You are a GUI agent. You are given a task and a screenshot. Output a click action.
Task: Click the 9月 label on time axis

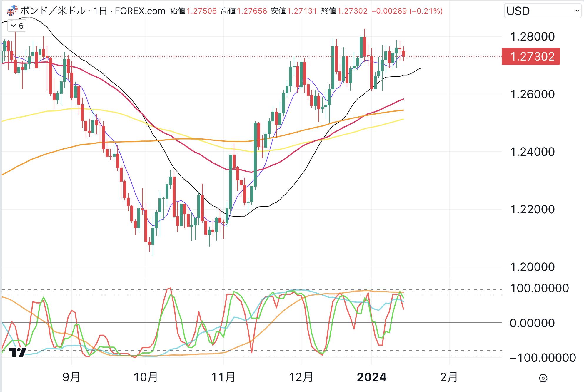tap(71, 377)
